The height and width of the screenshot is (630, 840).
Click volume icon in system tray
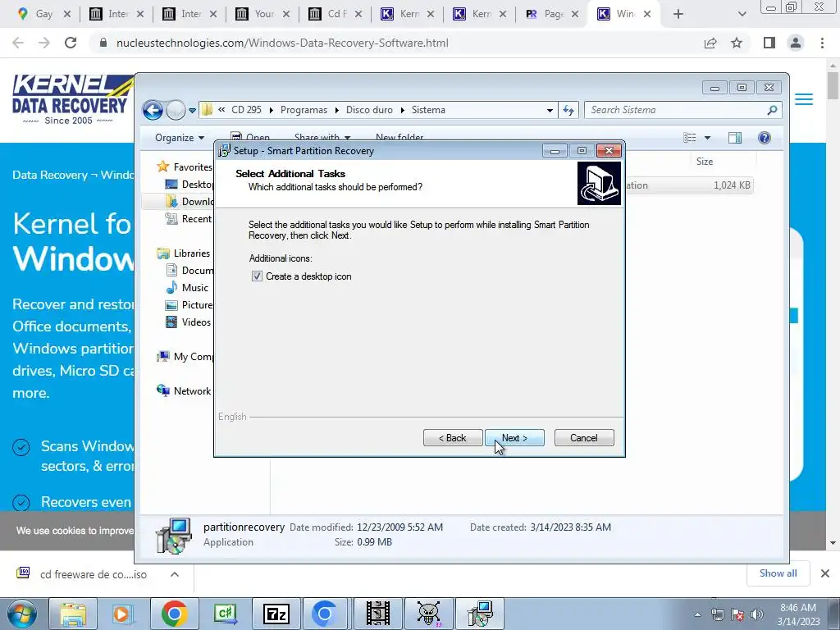[x=757, y=614]
